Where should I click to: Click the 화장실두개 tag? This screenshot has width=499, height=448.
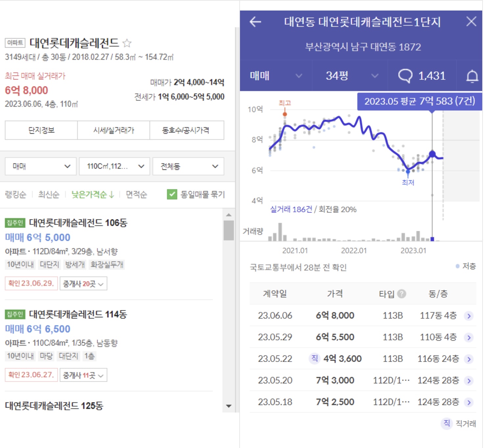[107, 264]
